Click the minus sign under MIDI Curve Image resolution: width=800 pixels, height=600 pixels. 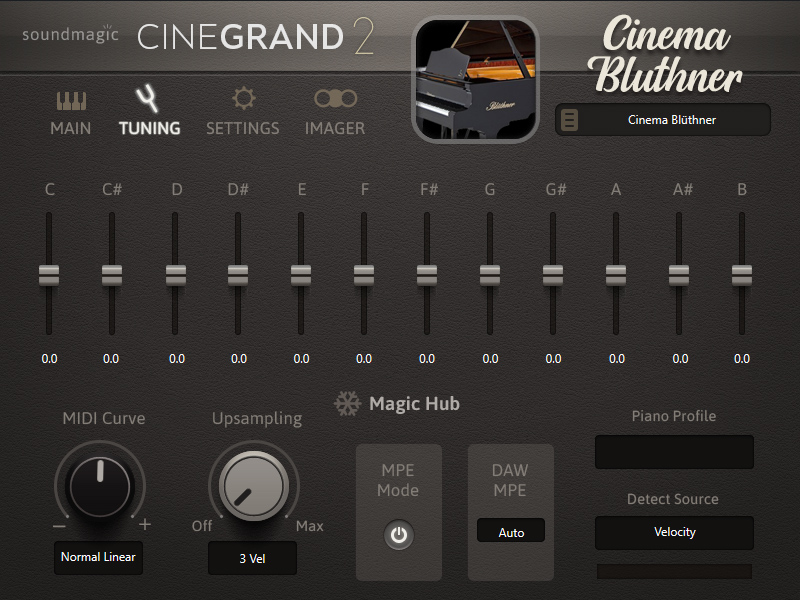click(x=59, y=525)
